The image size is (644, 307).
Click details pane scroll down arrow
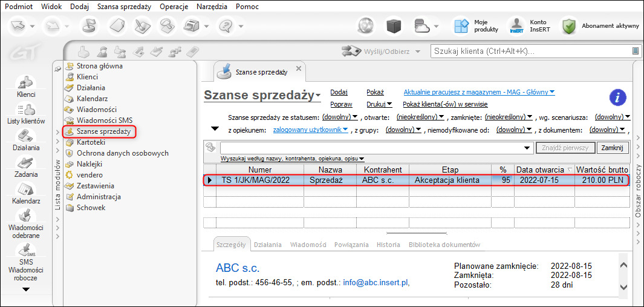[x=623, y=287]
